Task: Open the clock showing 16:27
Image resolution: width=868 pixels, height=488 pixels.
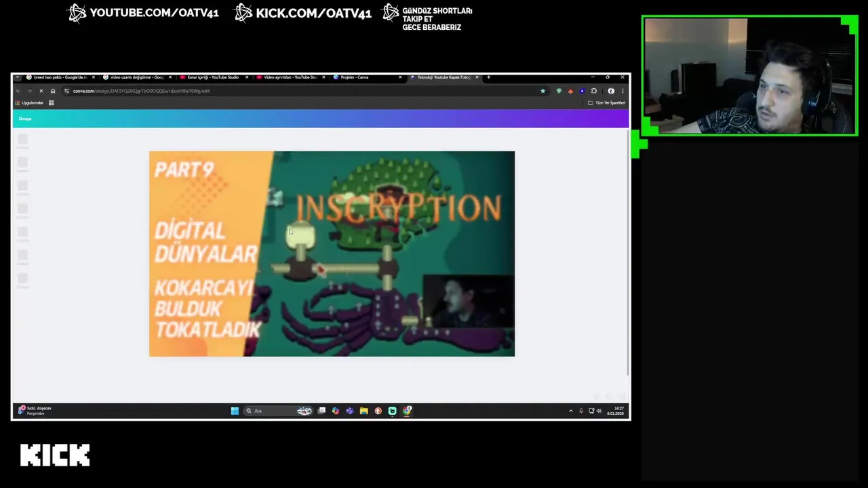Action: point(616,411)
